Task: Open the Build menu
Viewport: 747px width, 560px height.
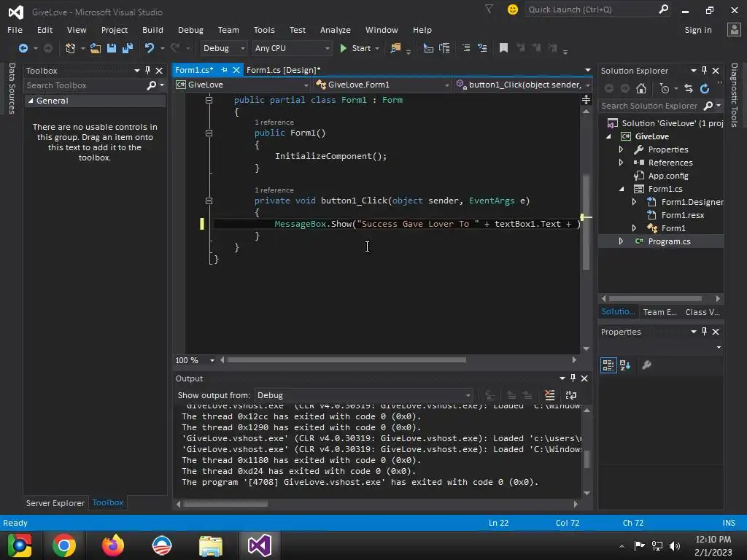Action: click(x=152, y=29)
